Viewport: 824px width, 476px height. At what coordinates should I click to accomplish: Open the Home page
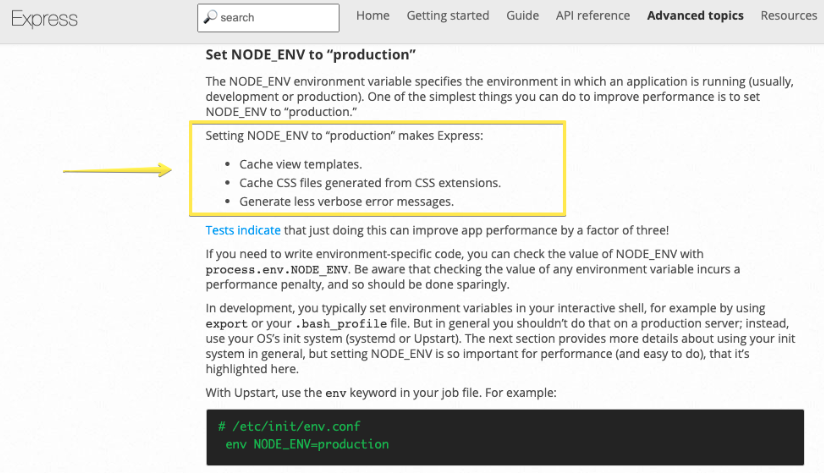(x=373, y=16)
